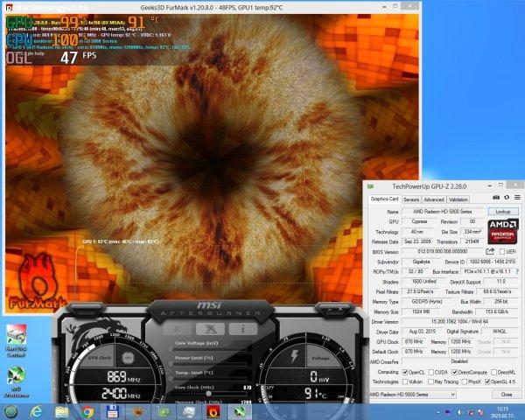Viewport: 525px width, 420px height.
Task: Switch to the Graphics Card tab
Action: [384, 199]
